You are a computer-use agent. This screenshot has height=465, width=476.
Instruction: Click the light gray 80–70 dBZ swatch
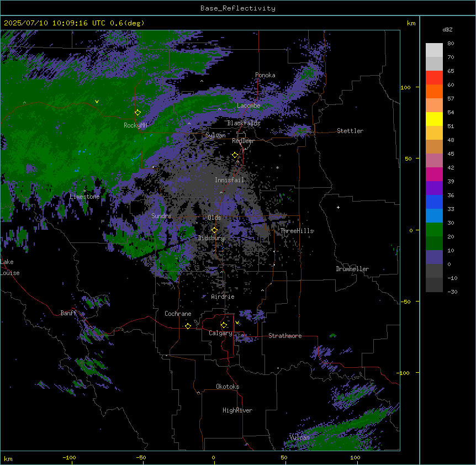(x=434, y=50)
